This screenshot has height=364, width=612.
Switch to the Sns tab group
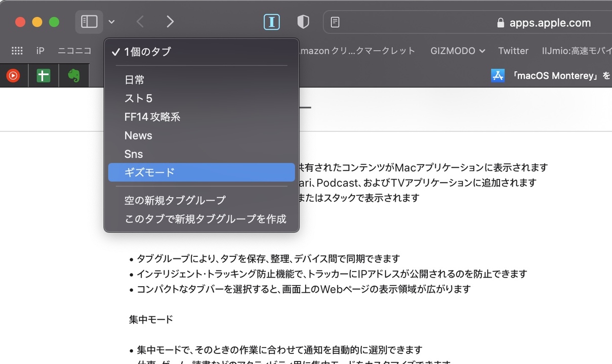click(201, 154)
